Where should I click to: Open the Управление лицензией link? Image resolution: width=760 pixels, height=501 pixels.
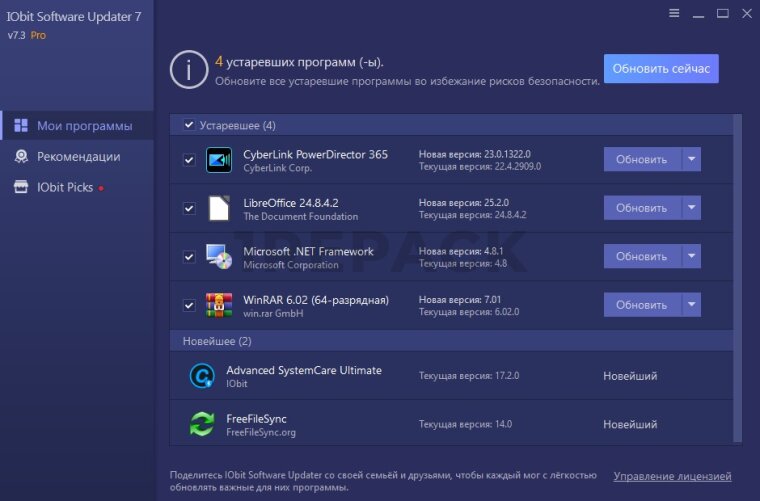pyautogui.click(x=672, y=476)
